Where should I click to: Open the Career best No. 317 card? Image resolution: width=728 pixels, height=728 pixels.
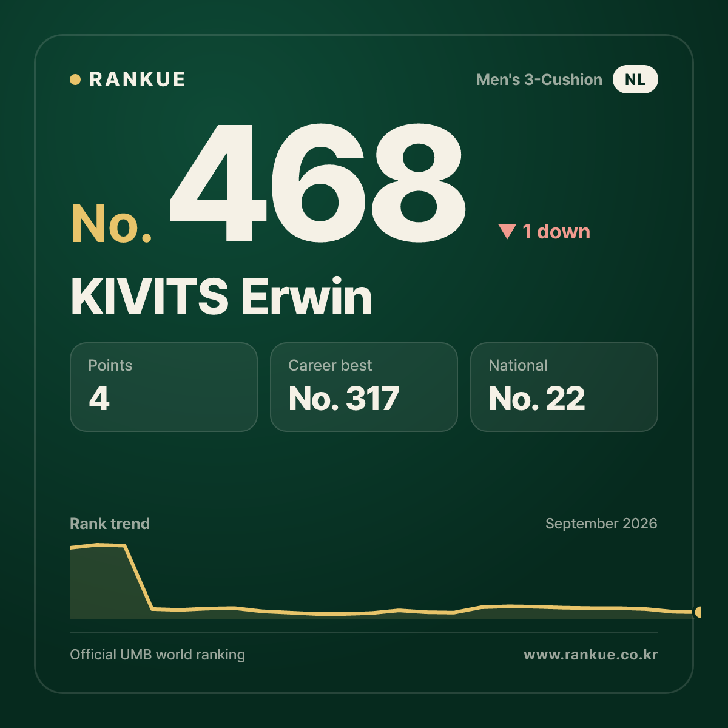[x=364, y=387]
